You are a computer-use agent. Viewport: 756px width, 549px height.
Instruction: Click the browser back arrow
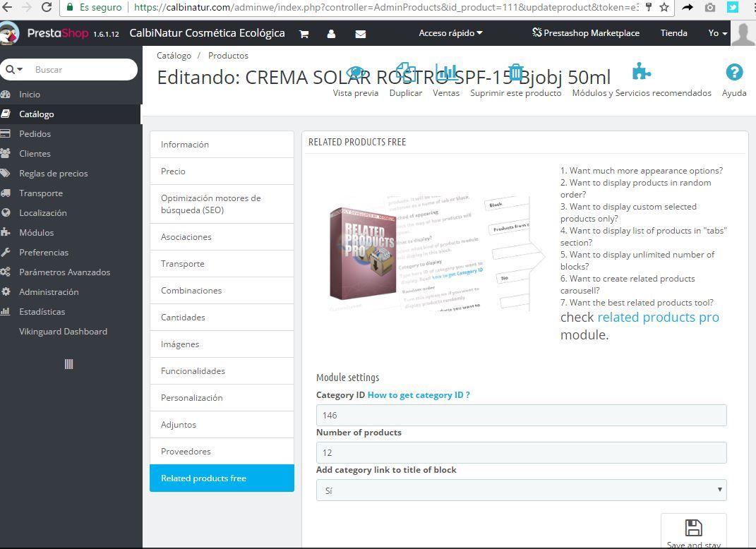(x=7, y=7)
